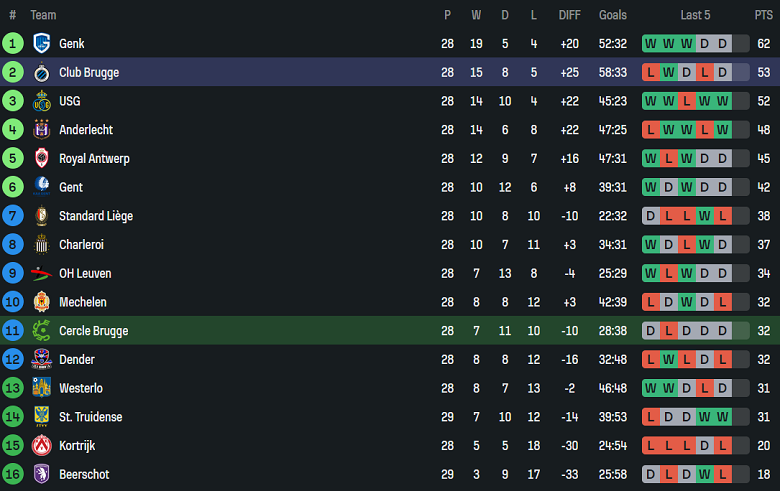Screen dimensions: 780x491
Task: Click the USG team logo
Action: click(x=42, y=101)
